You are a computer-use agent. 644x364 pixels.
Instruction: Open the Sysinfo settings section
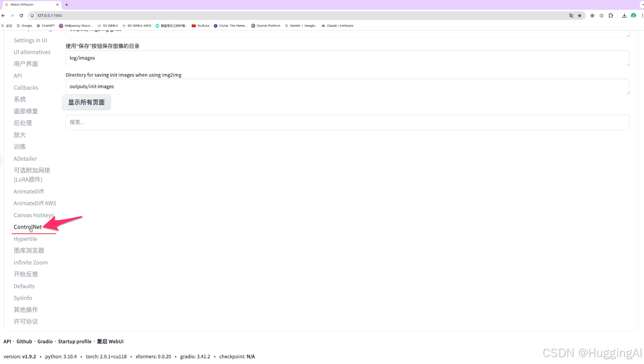[23, 298]
